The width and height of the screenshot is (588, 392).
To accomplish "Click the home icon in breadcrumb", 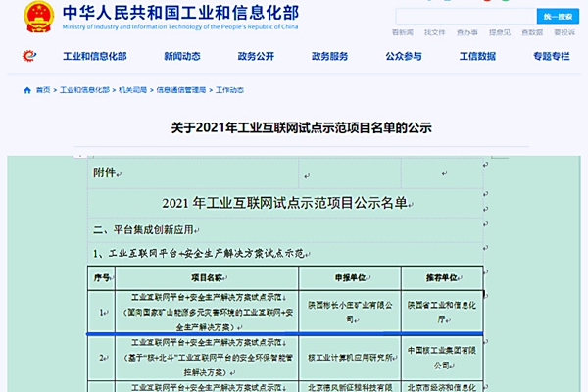I will 27,90.
